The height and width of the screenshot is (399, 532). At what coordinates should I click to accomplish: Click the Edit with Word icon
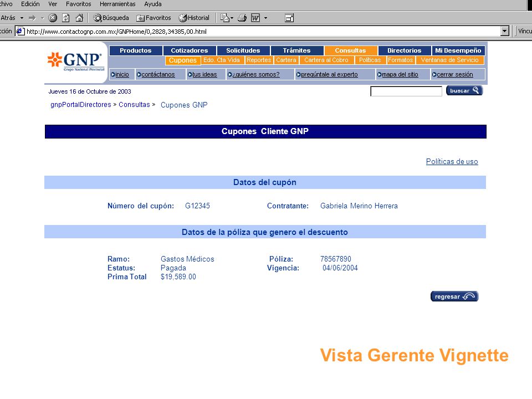click(x=255, y=18)
